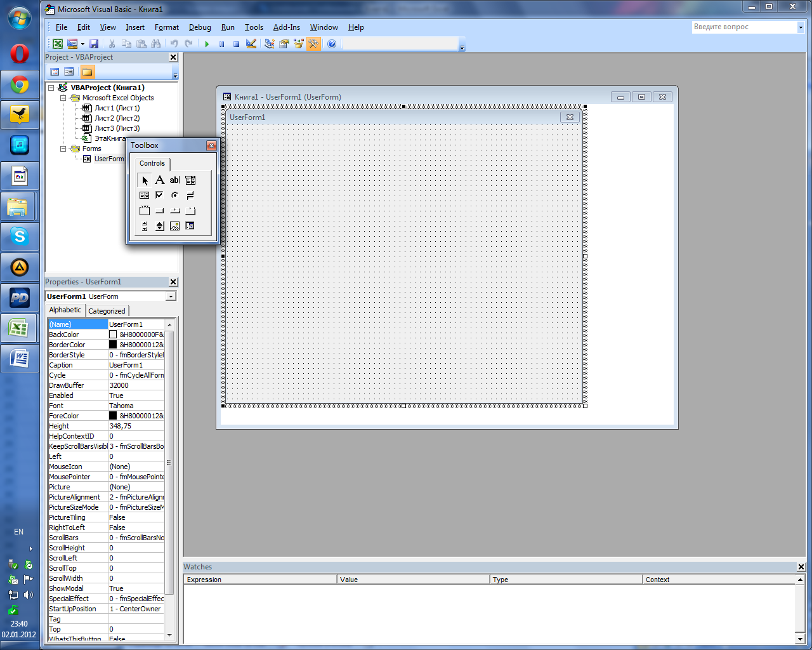
Task: Select the RefEdit control in the Toolbox
Action: [190, 226]
